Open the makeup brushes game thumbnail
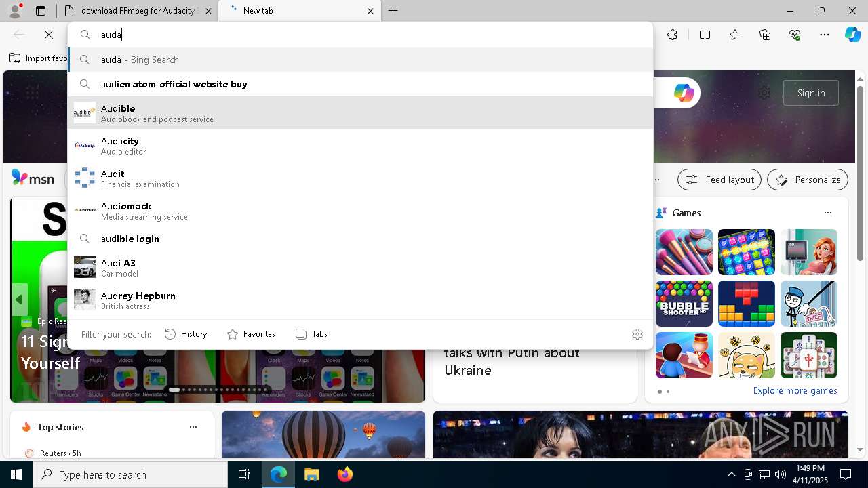 (684, 252)
